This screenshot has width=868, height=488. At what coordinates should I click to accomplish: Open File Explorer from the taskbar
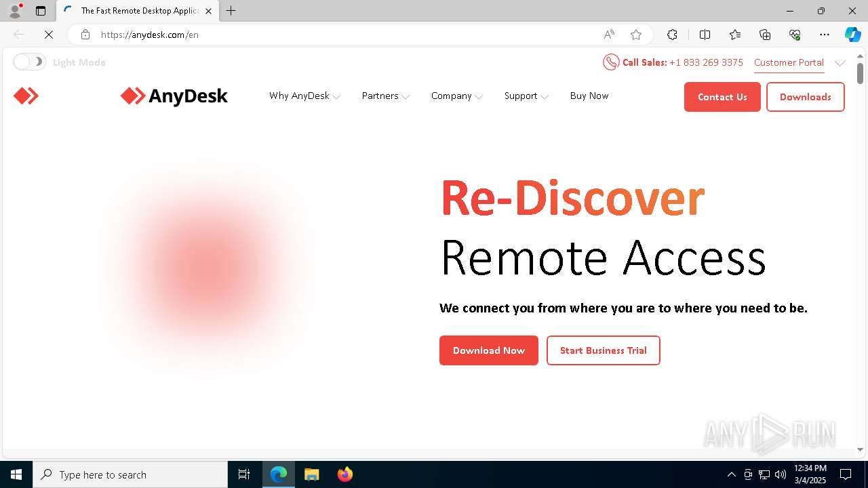point(311,474)
